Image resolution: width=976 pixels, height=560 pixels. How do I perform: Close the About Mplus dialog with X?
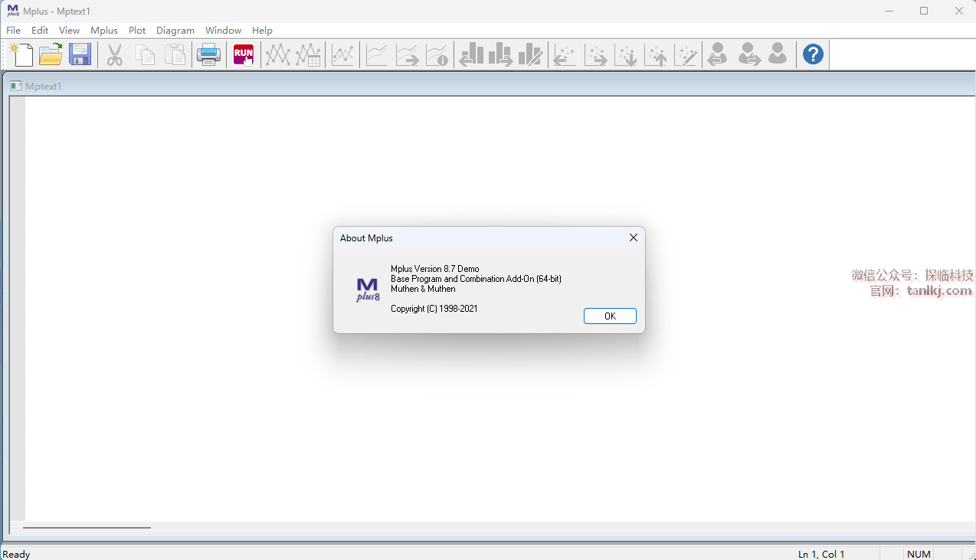click(x=633, y=237)
